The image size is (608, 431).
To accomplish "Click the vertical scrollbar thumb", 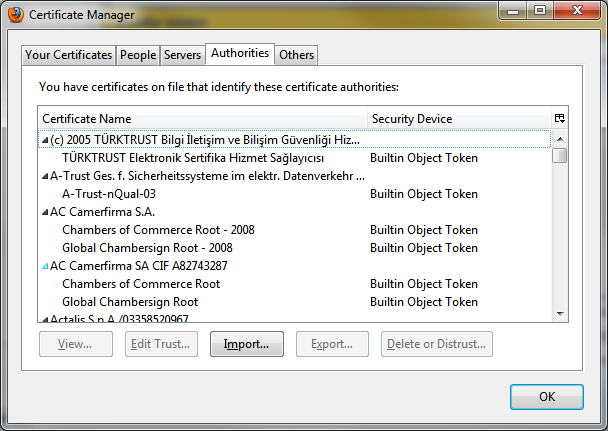I will click(560, 156).
